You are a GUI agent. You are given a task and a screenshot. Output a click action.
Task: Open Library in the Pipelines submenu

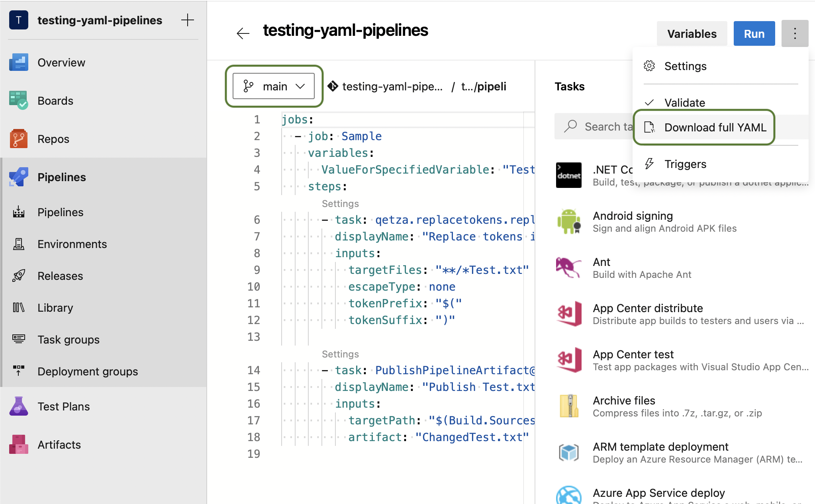(x=55, y=308)
